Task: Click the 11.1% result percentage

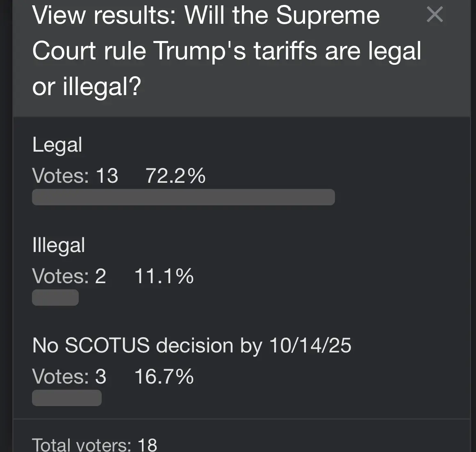Action: click(x=164, y=276)
